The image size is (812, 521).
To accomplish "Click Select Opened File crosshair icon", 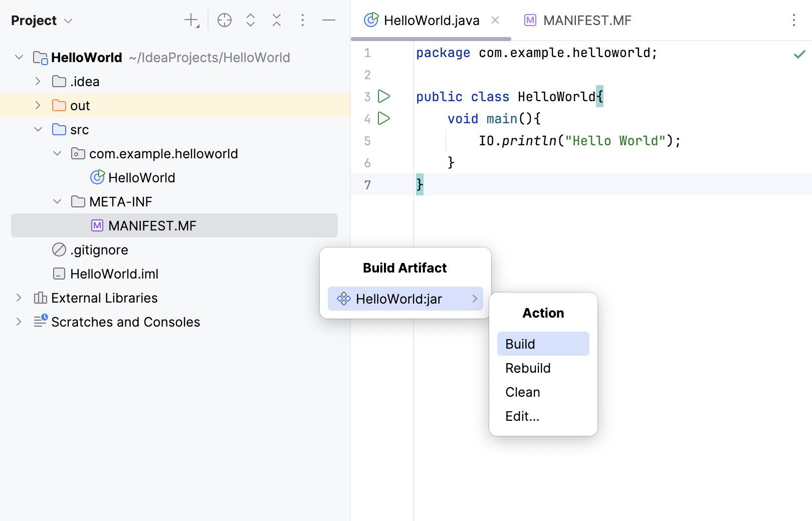I will tap(225, 21).
